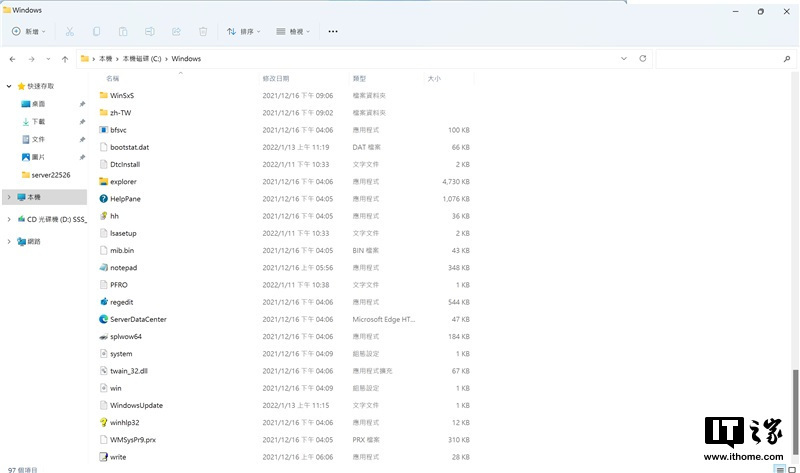
Task: Click the Share icon in toolbar
Action: click(x=175, y=31)
